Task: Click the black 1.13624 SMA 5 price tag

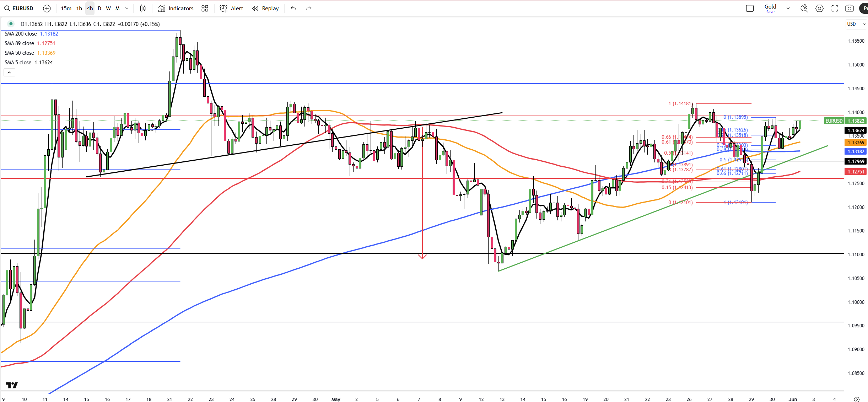Action: pos(856,130)
